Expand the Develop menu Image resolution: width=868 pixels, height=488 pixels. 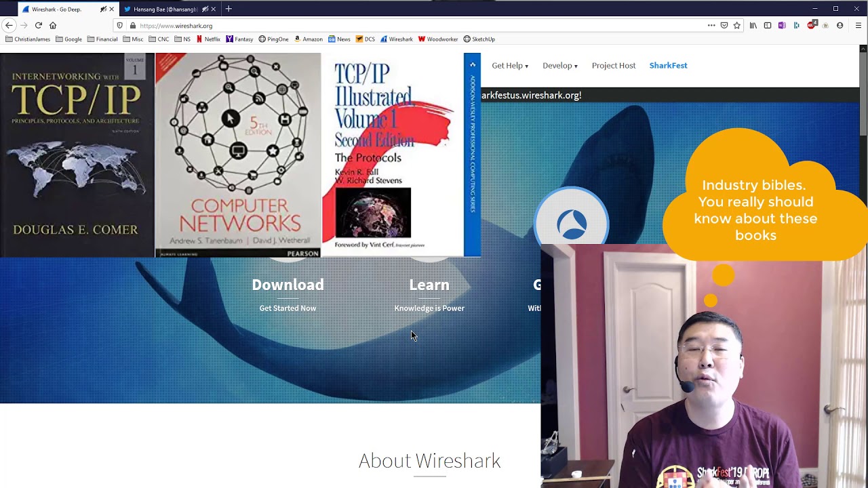click(560, 66)
